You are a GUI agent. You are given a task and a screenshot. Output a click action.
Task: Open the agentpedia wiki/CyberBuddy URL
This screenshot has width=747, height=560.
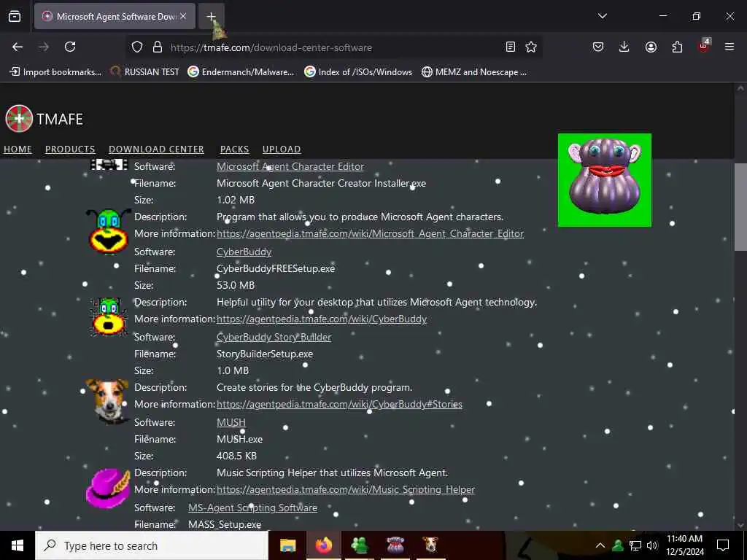pyautogui.click(x=322, y=319)
